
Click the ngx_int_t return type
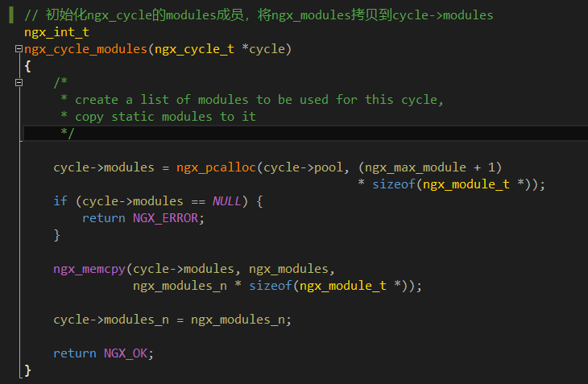pyautogui.click(x=56, y=32)
